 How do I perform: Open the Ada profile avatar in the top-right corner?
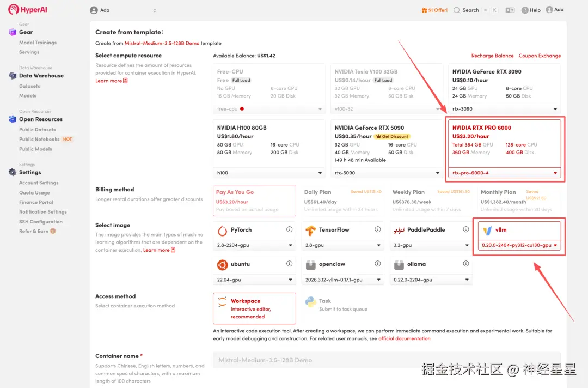pyautogui.click(x=549, y=10)
